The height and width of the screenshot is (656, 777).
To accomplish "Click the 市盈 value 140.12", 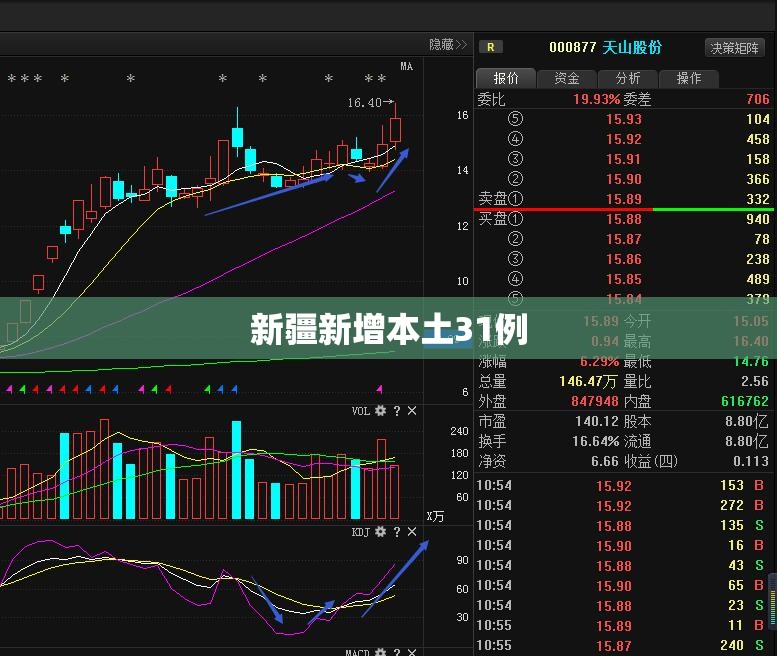I will point(597,422).
